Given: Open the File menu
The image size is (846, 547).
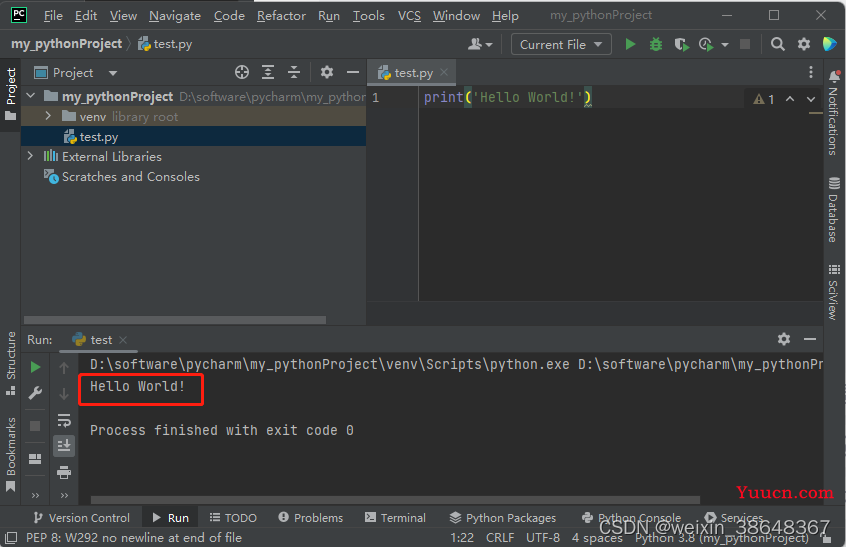Looking at the screenshot, I should pos(53,16).
